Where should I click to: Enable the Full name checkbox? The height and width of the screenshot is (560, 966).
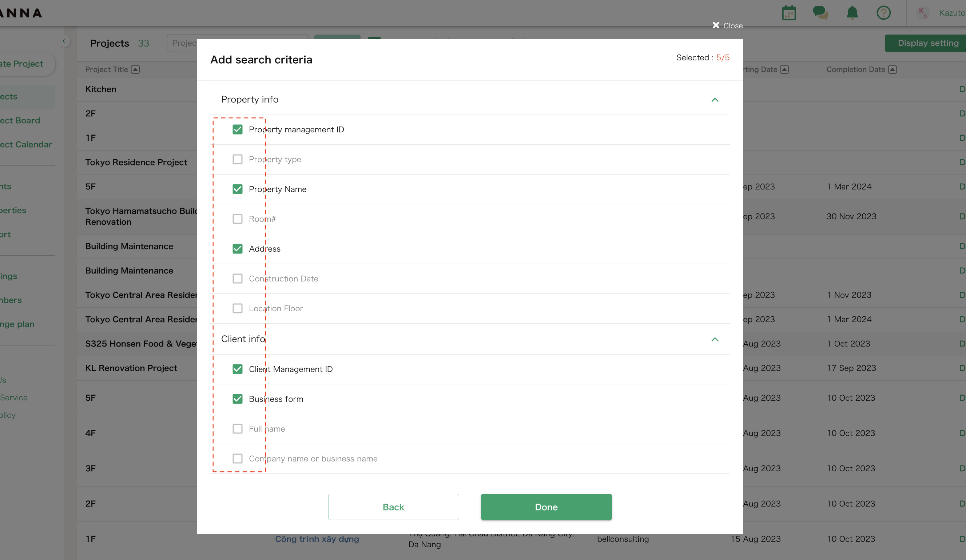click(238, 429)
